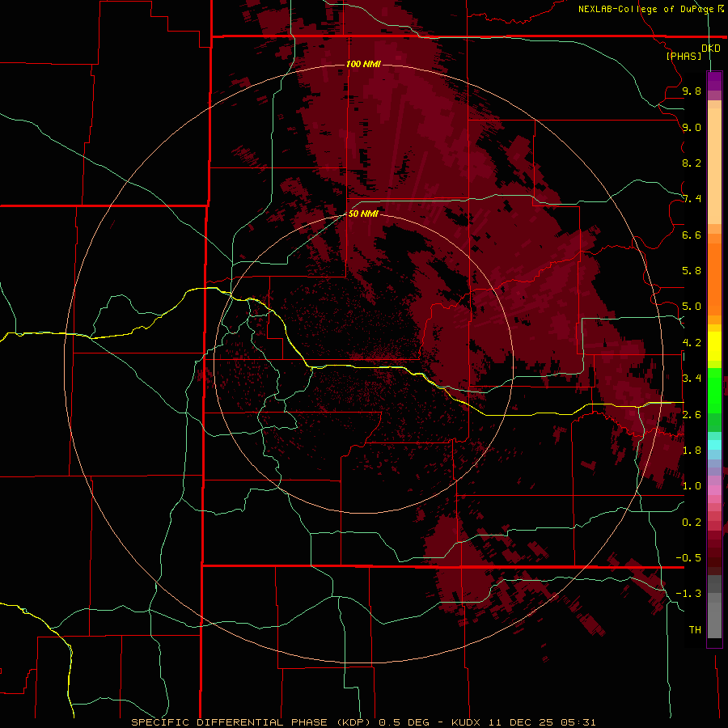Pick the pink segment of the color bar
728x728 pixels.
(714, 490)
